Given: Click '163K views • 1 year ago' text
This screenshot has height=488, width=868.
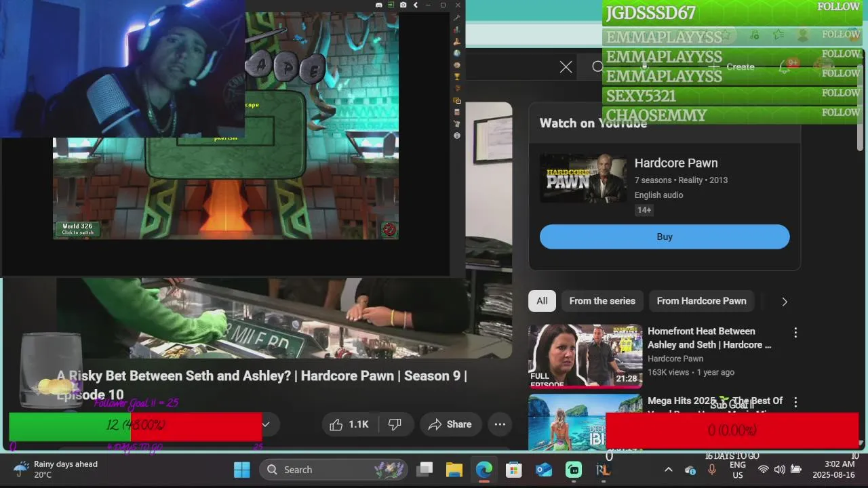Looking at the screenshot, I should click(691, 372).
